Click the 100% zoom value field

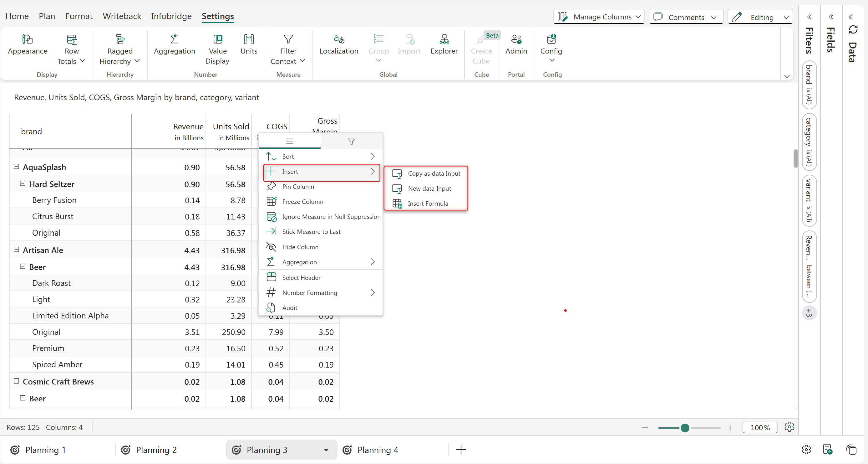(760, 428)
